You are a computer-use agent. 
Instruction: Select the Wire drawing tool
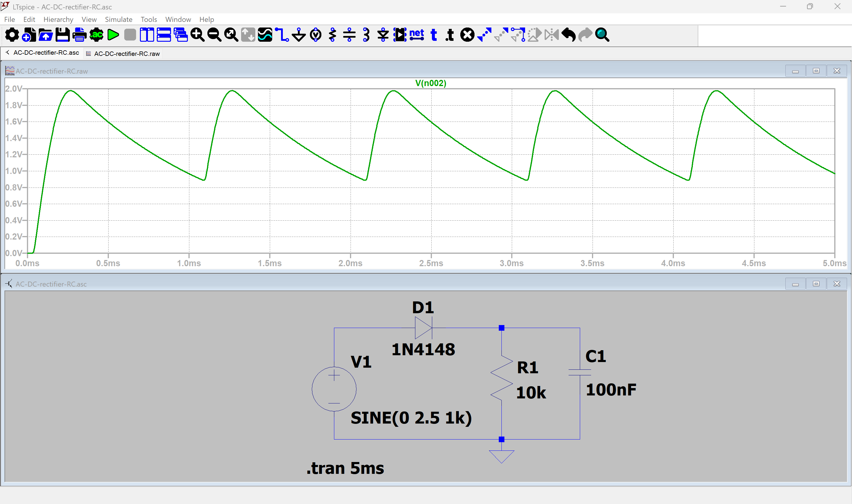(x=282, y=35)
